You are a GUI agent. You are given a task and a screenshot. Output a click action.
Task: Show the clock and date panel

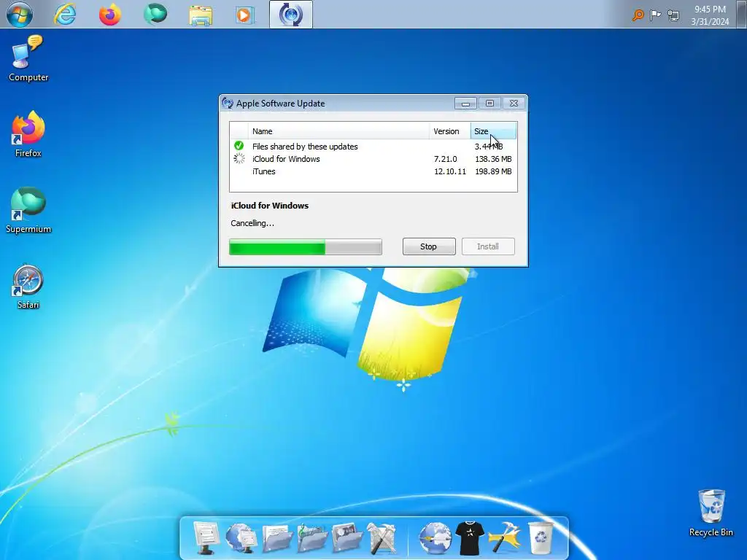[710, 15]
